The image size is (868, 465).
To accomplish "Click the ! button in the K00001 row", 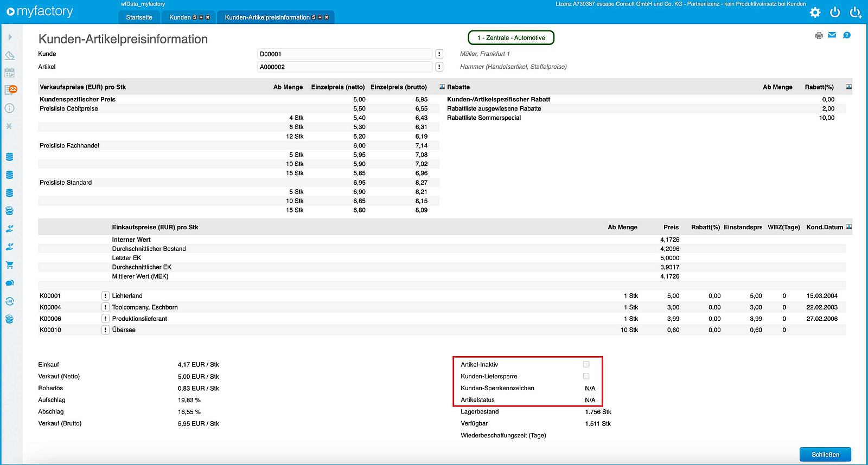I will click(106, 296).
